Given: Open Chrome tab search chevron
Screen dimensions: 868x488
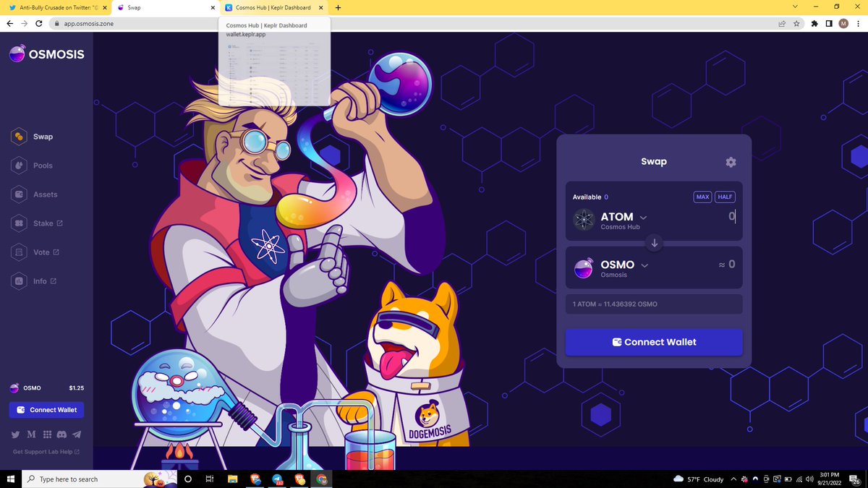Looking at the screenshot, I should [796, 7].
